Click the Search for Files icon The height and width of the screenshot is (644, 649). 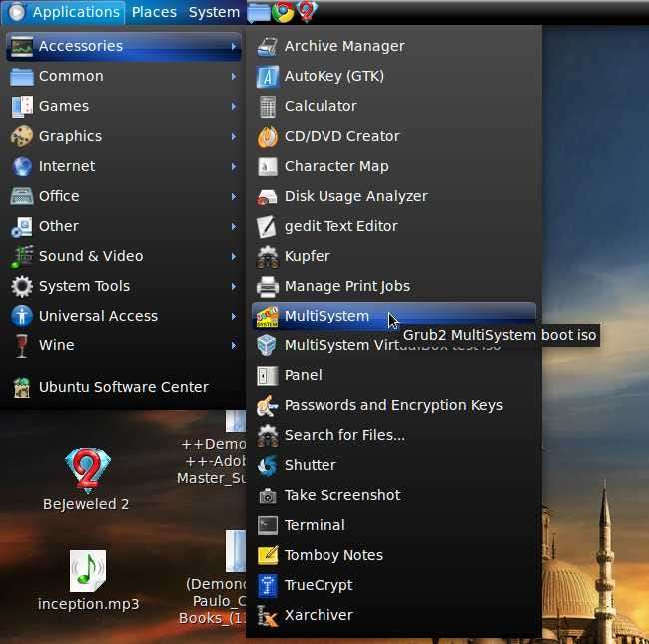point(267,435)
